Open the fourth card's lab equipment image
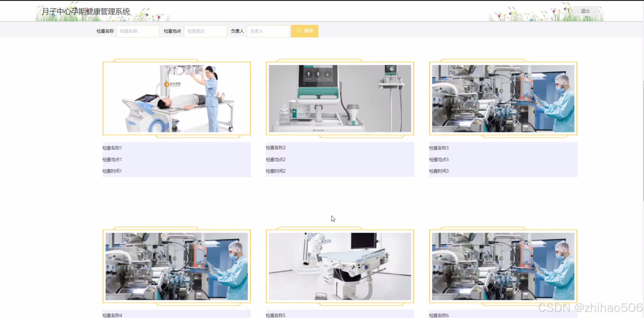Viewport: 644px width, 318px height. 177,266
